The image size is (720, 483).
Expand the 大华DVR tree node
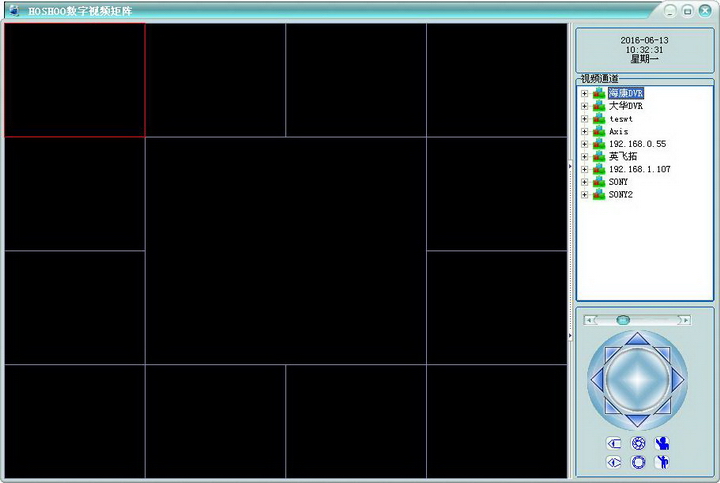click(x=584, y=106)
